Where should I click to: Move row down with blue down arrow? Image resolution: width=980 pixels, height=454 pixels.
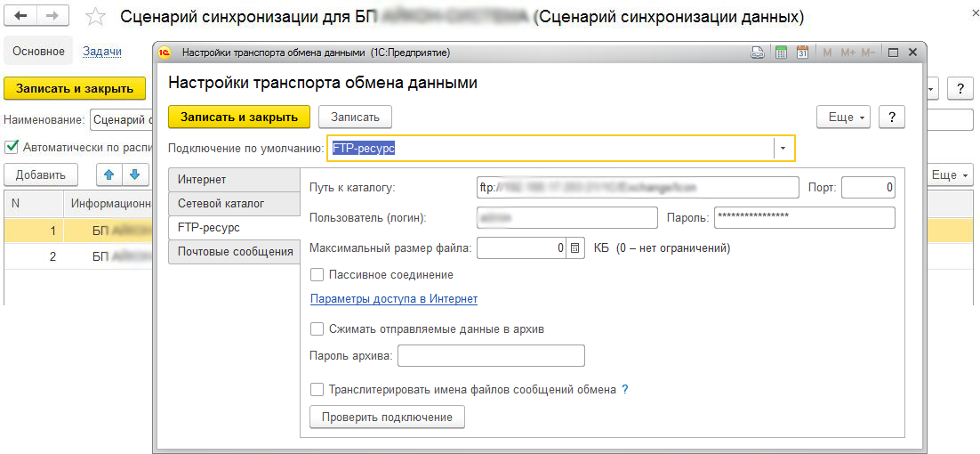point(134,174)
